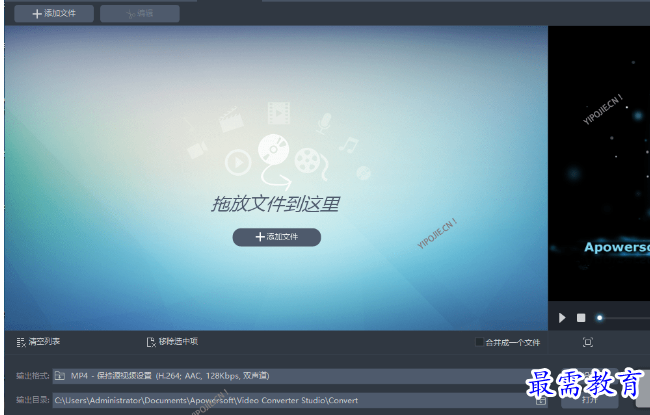Click 清空列表 to clear the list
Viewport: 650px width, 415px height.
(x=38, y=342)
